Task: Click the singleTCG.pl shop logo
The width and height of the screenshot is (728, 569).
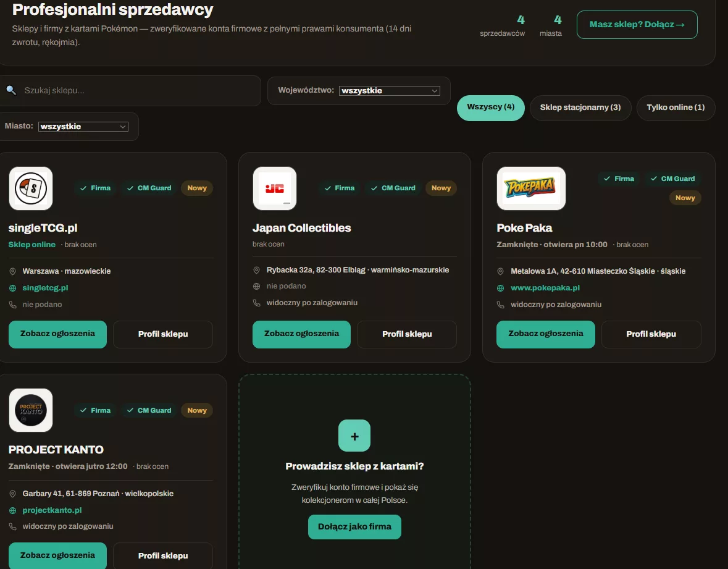Action: pyautogui.click(x=31, y=188)
